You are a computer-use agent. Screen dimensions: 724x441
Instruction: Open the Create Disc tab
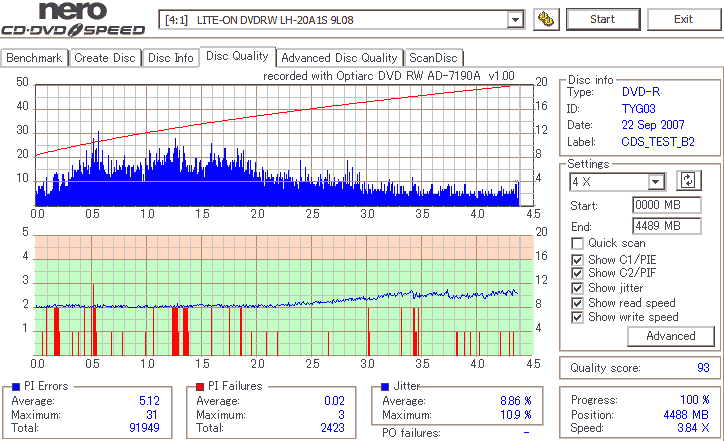tap(105, 58)
